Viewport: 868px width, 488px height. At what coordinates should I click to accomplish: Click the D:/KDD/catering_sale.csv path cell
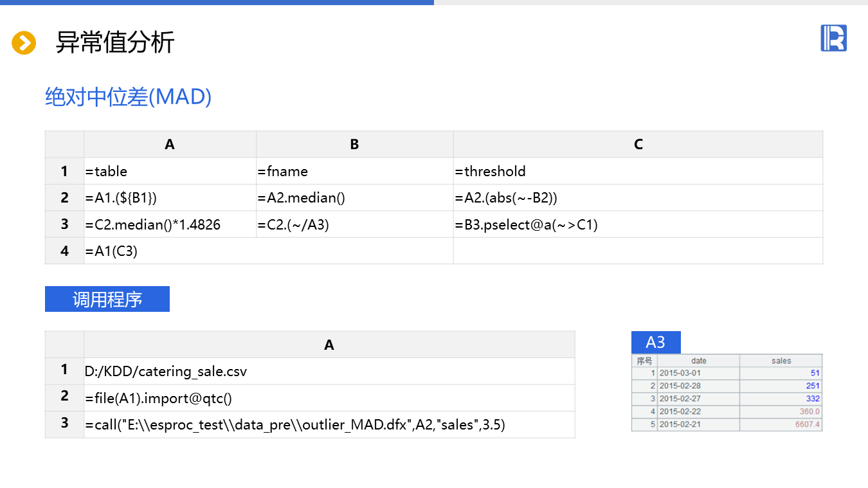tap(329, 372)
